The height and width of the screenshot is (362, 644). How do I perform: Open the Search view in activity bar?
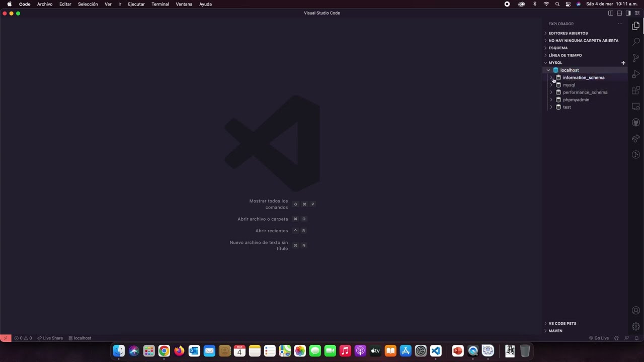[x=636, y=42]
